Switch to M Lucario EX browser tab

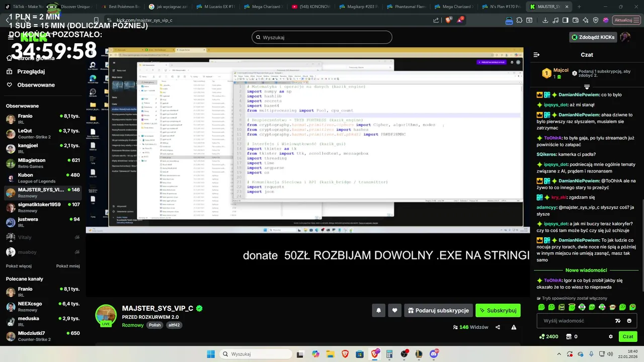point(217,7)
